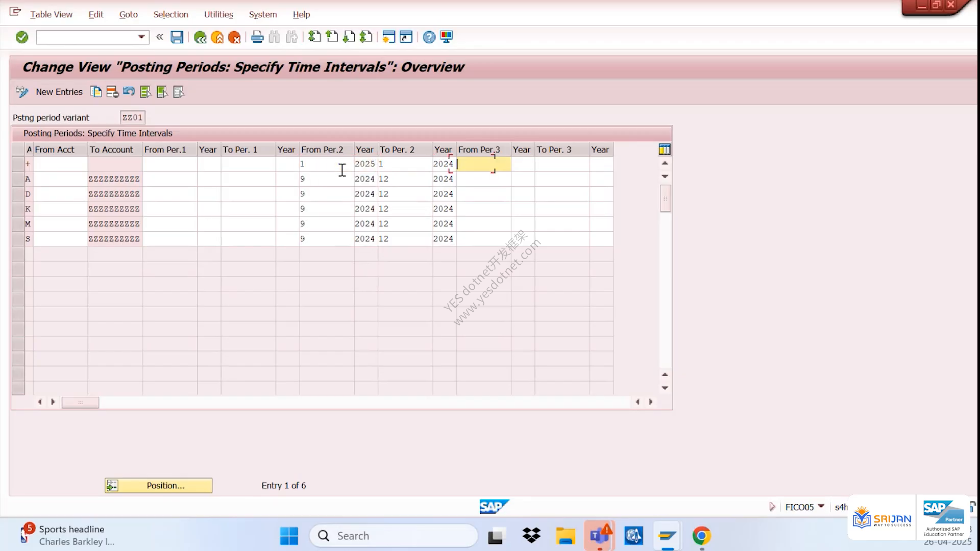Image resolution: width=980 pixels, height=551 pixels.
Task: Click the Copy As icon beside New Entries
Action: coord(95,92)
